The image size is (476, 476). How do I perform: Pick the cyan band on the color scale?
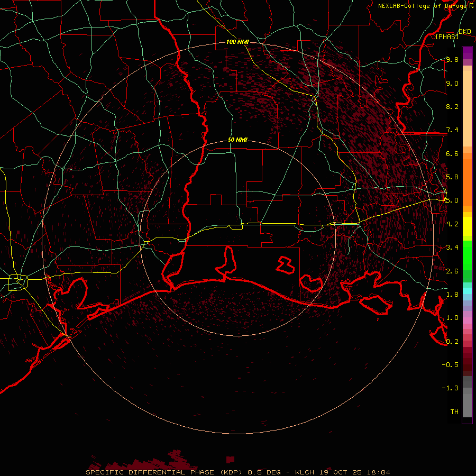pyautogui.click(x=467, y=290)
